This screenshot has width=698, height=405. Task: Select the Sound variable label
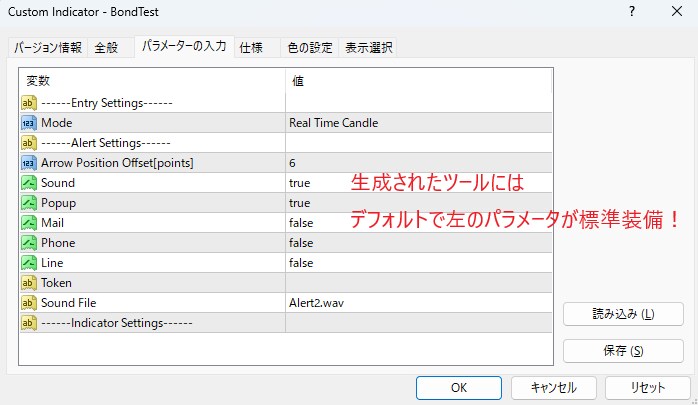pos(58,183)
